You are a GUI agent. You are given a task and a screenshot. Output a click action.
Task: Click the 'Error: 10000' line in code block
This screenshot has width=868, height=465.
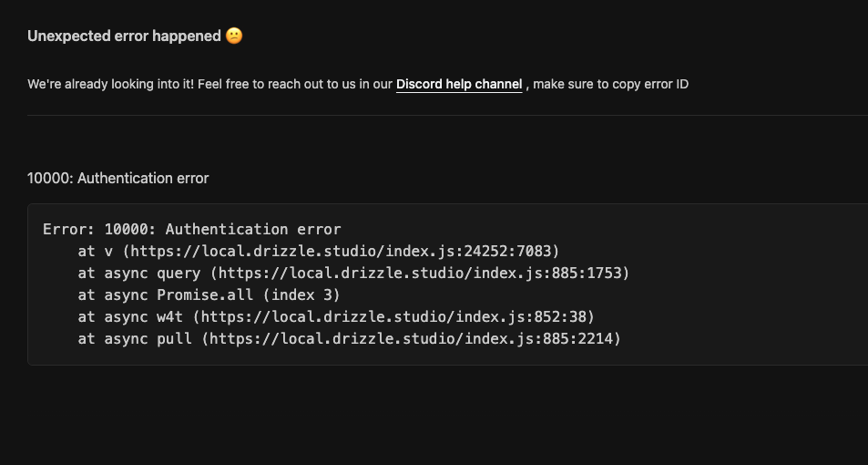tap(191, 230)
